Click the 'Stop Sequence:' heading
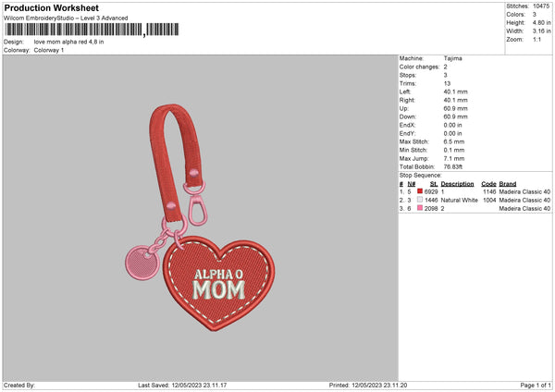Viewport: 555px width, 392px height. pos(421,176)
